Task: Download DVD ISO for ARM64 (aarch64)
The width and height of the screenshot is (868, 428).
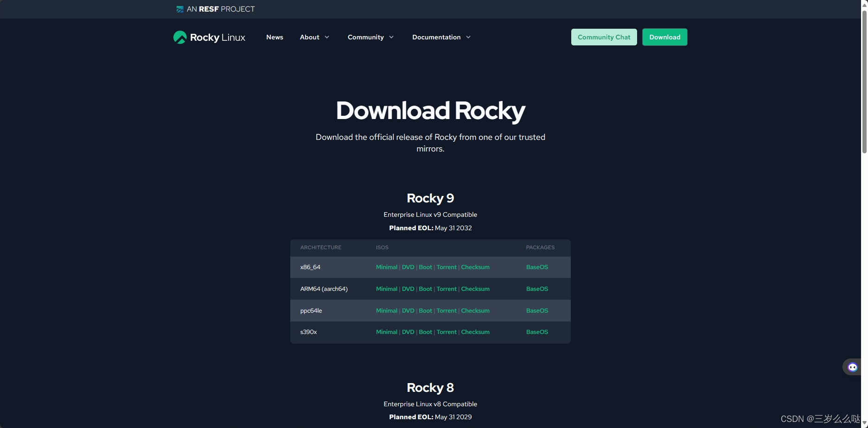Action: tap(408, 289)
